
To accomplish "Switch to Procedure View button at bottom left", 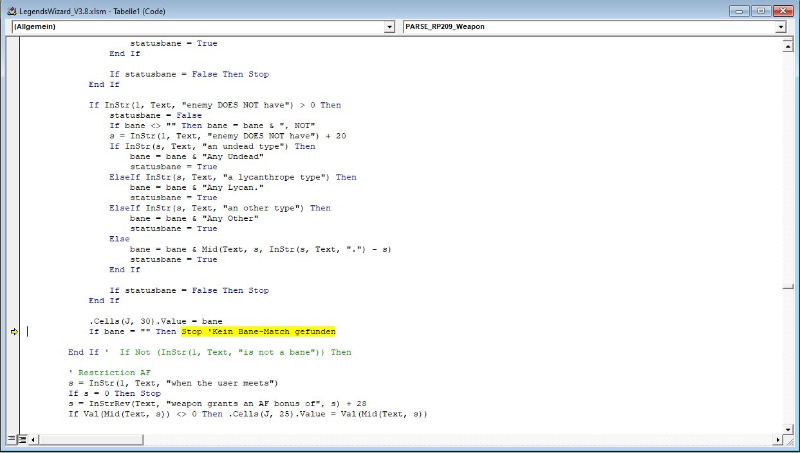I will click(x=11, y=439).
